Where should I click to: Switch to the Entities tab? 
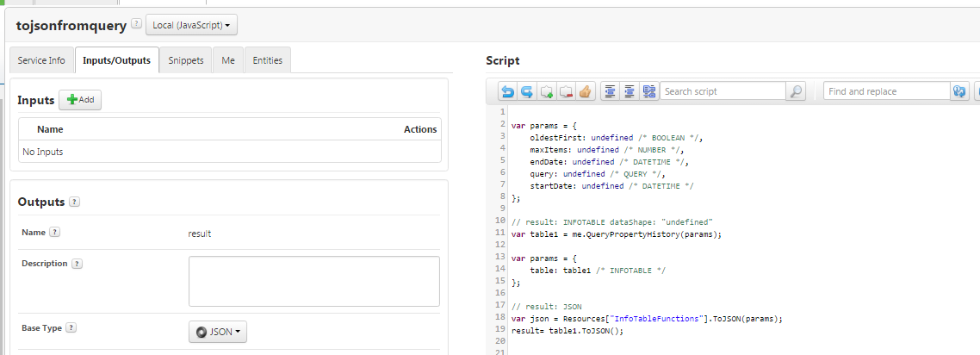click(268, 60)
